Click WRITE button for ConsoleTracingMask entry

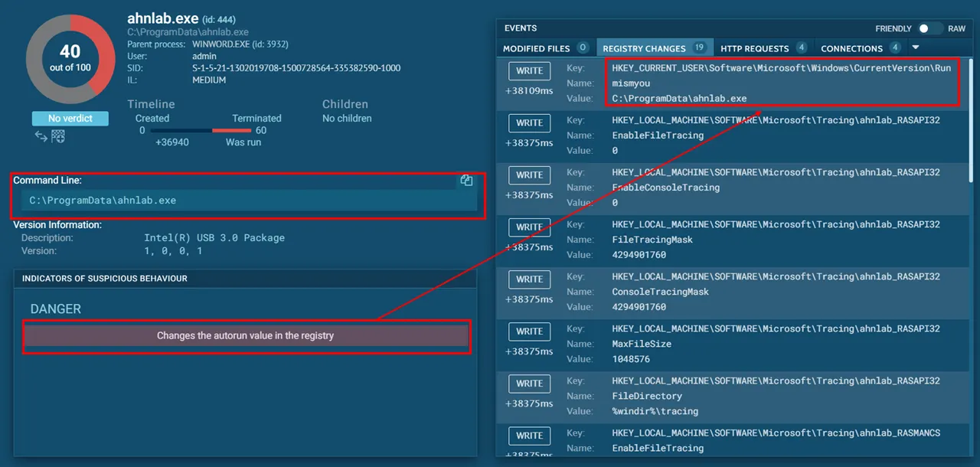click(530, 279)
